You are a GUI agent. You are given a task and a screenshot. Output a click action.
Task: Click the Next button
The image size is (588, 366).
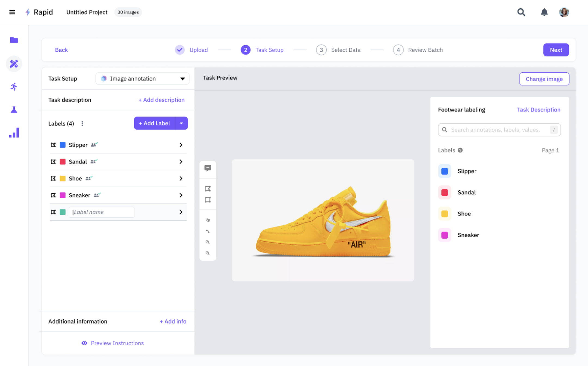coord(556,50)
